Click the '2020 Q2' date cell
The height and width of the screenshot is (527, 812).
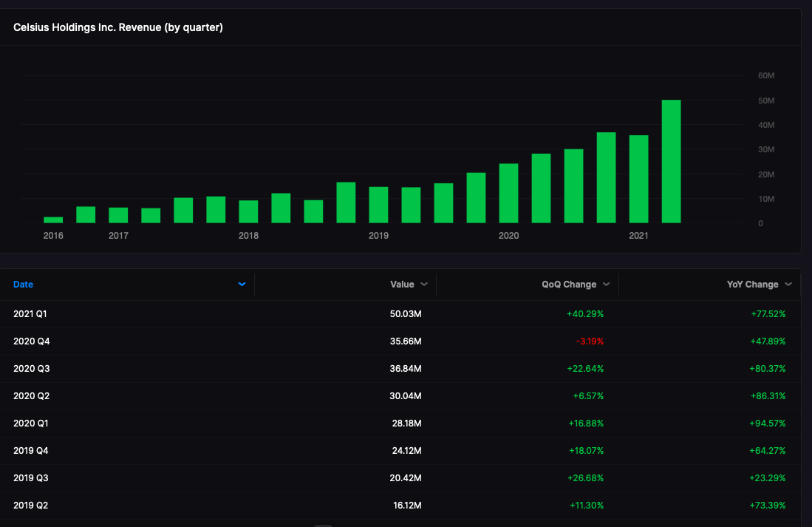tap(32, 396)
